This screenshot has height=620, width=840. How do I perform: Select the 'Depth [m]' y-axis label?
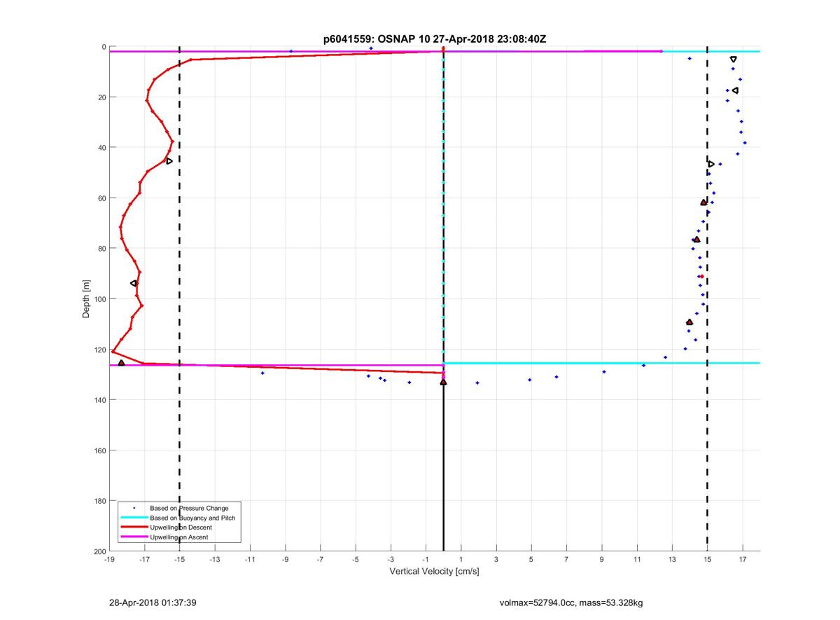pos(87,299)
